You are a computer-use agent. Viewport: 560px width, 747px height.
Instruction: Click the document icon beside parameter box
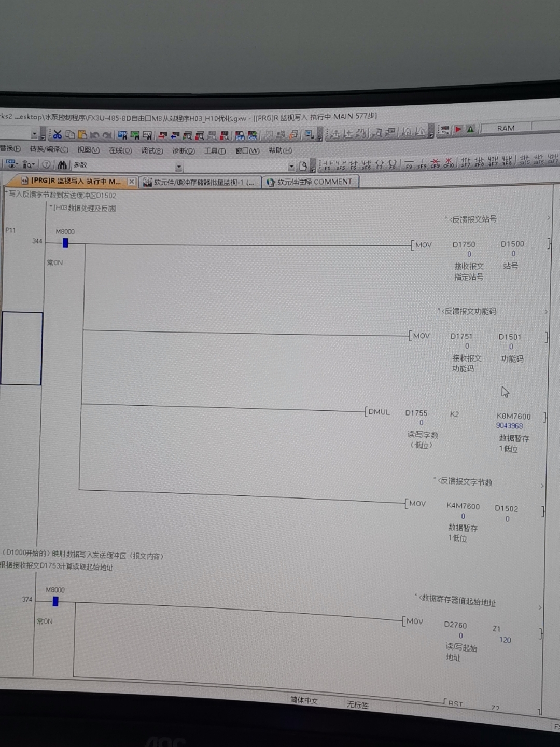pyautogui.click(x=303, y=166)
